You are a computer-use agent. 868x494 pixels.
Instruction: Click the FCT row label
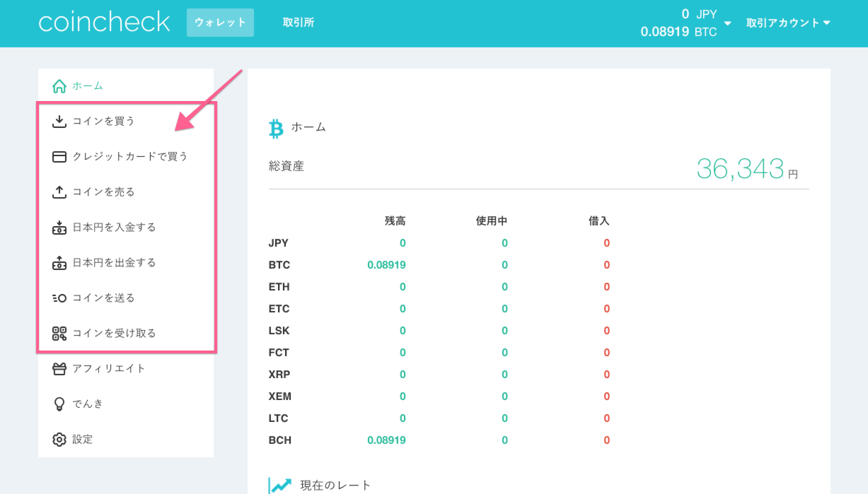[x=279, y=353]
